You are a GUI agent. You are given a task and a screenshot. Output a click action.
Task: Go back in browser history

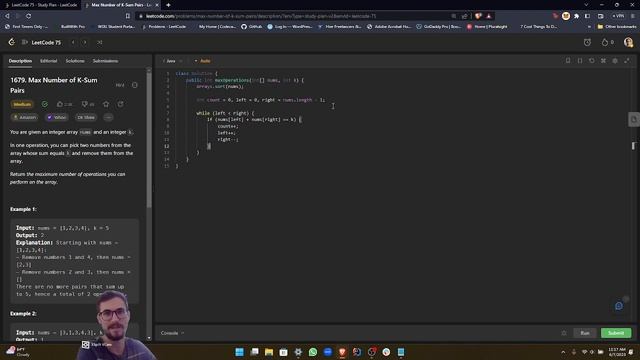(7, 16)
